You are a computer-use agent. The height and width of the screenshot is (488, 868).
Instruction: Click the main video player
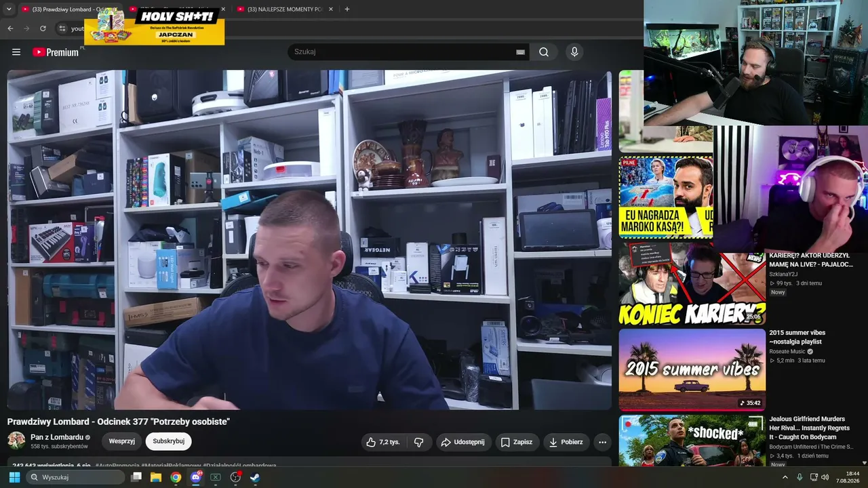pyautogui.click(x=309, y=240)
